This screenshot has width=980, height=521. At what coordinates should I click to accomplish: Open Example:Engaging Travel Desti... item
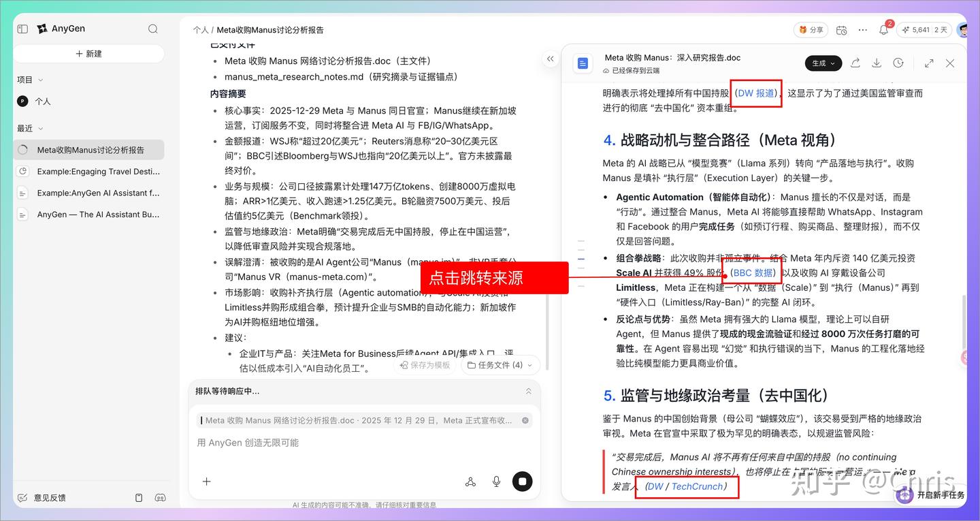click(88, 172)
